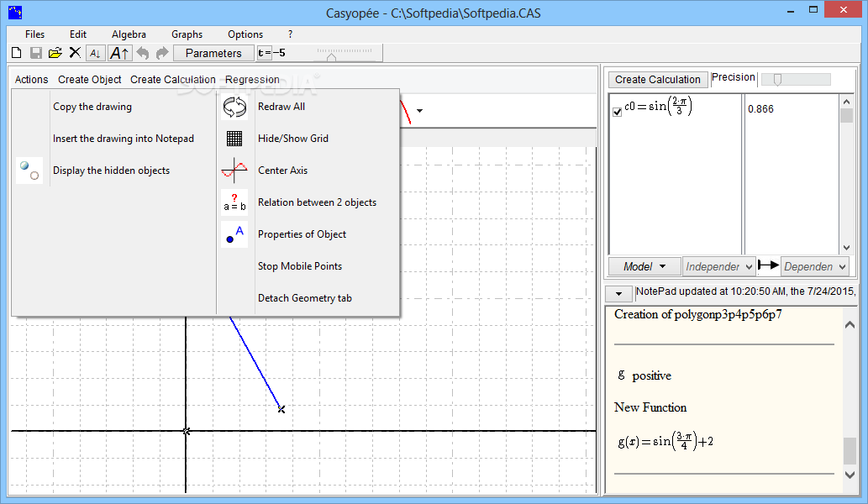Choose Redraw All menu entry
Image resolution: width=868 pixels, height=504 pixels.
point(281,107)
